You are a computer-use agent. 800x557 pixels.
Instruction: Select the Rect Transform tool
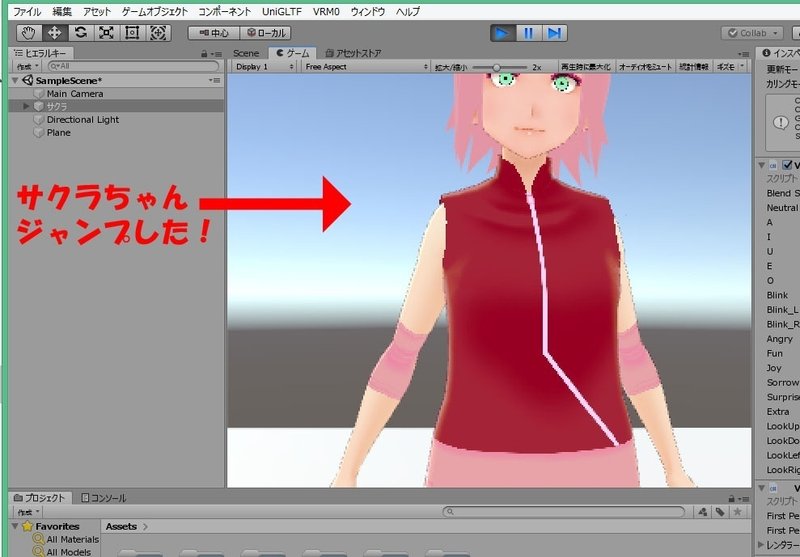pyautogui.click(x=132, y=33)
